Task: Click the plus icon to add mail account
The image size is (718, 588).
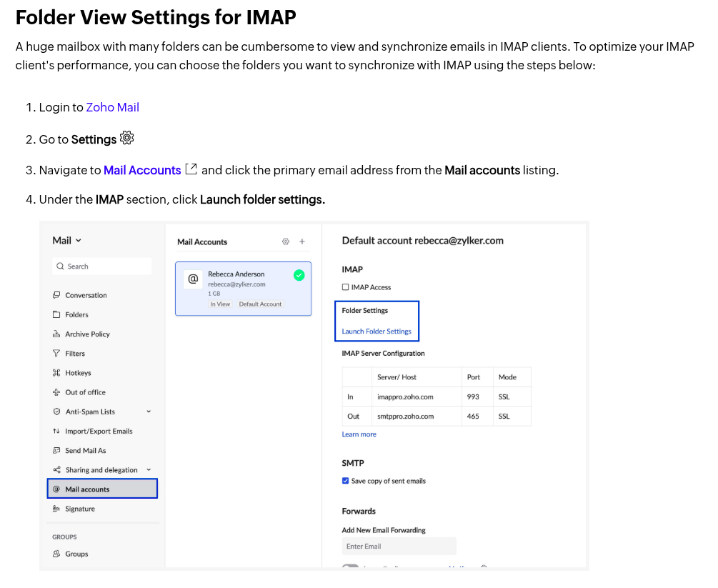Action: 302,241
